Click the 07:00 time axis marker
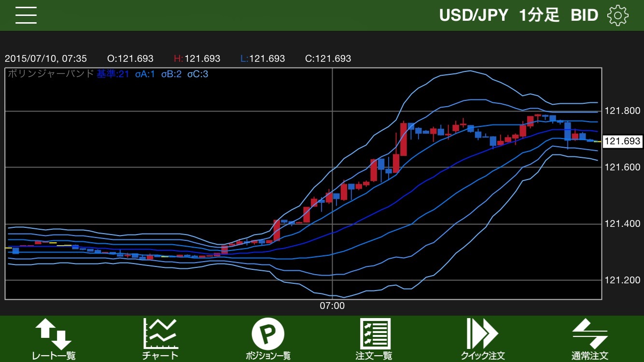 point(332,306)
